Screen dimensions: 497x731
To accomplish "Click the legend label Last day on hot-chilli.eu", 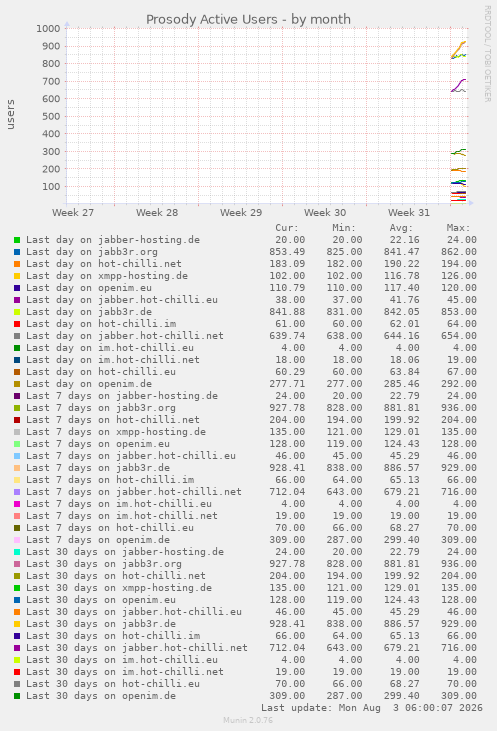I will (x=101, y=372).
